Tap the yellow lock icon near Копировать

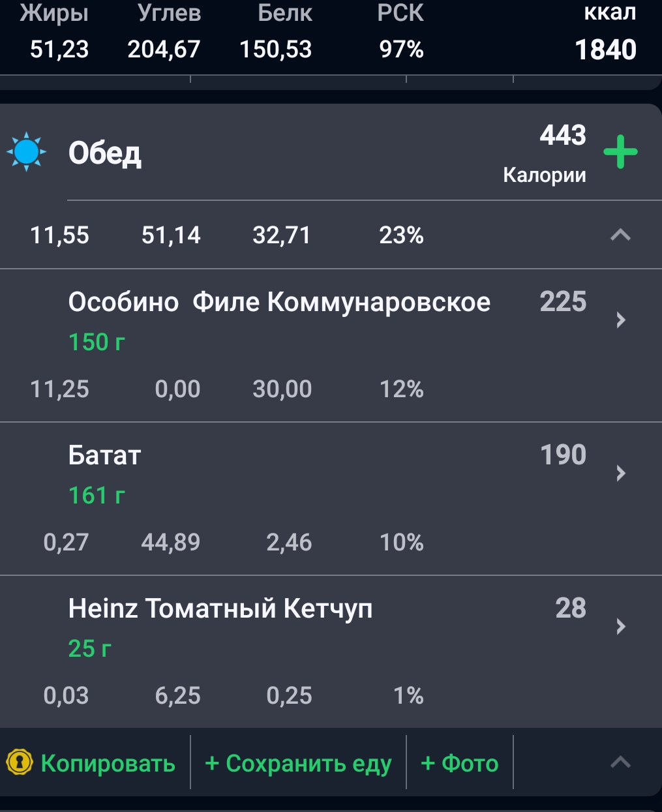coord(20,762)
